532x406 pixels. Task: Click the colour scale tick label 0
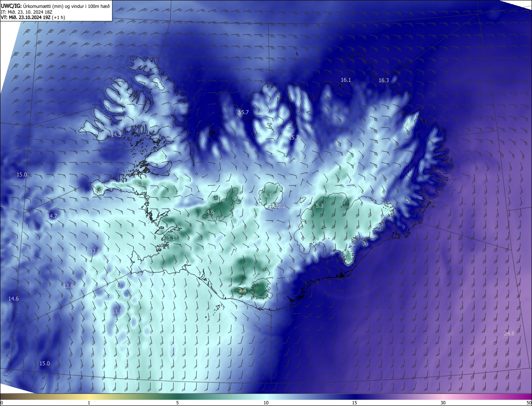(x=2, y=403)
